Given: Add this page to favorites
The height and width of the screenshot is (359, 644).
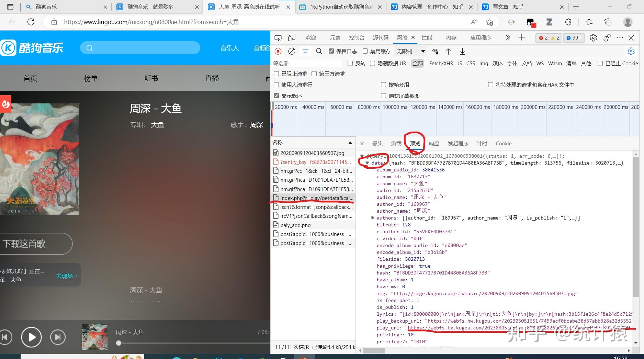Looking at the screenshot, I should (489, 22).
